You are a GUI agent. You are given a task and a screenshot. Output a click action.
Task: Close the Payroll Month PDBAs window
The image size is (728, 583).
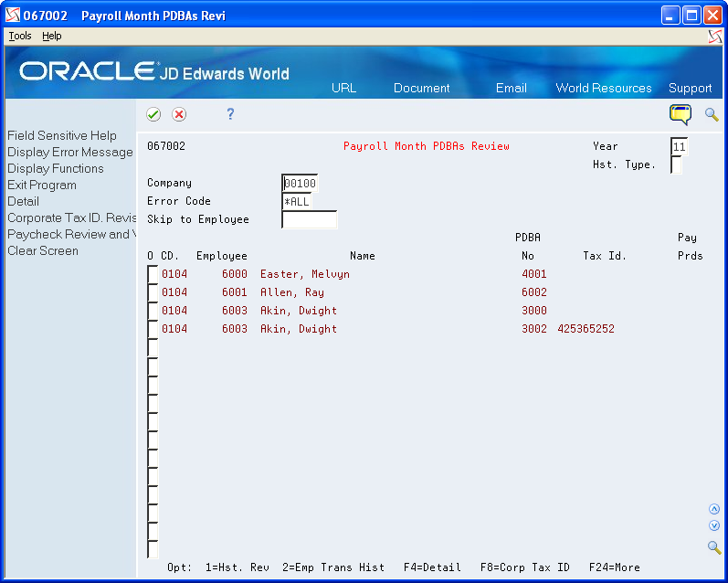(x=712, y=16)
